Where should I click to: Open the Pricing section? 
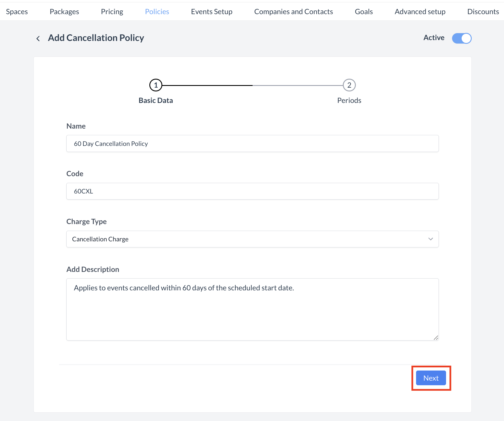tap(112, 12)
